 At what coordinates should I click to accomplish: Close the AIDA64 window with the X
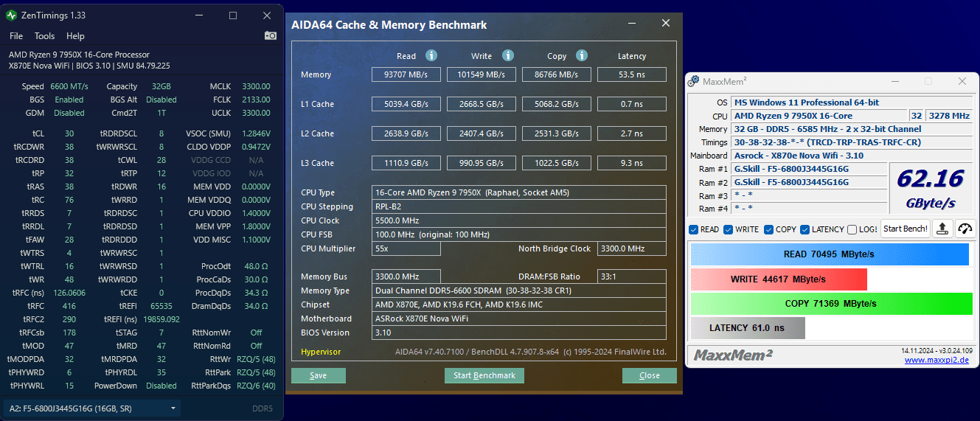pyautogui.click(x=665, y=24)
